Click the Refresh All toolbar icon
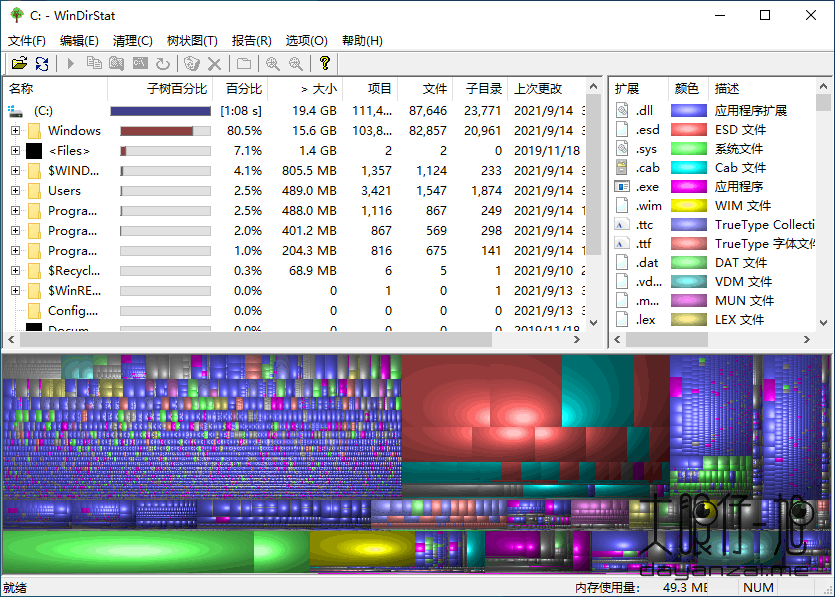The height and width of the screenshot is (597, 835). pos(42,63)
